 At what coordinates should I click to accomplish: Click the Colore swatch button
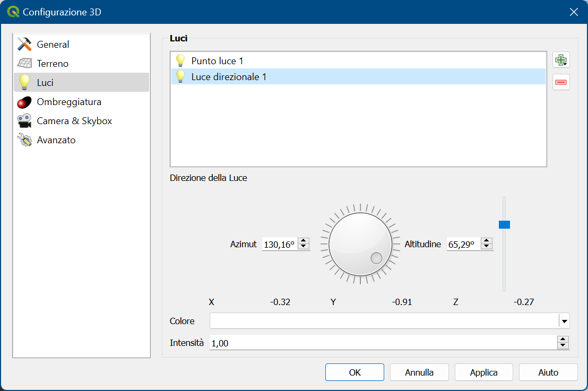384,321
